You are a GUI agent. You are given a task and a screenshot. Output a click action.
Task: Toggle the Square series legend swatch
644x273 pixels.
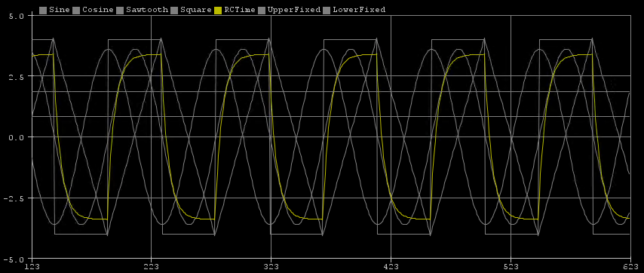174,10
